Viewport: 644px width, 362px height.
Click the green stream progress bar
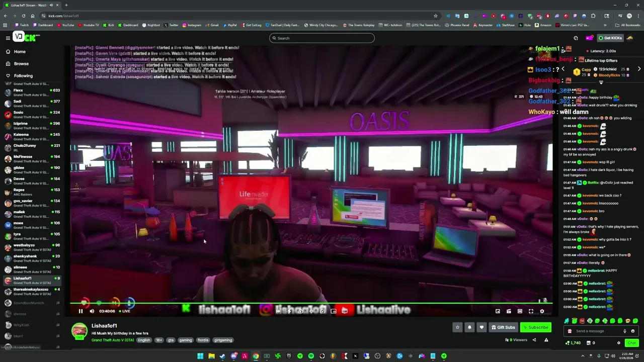pyautogui.click(x=311, y=303)
